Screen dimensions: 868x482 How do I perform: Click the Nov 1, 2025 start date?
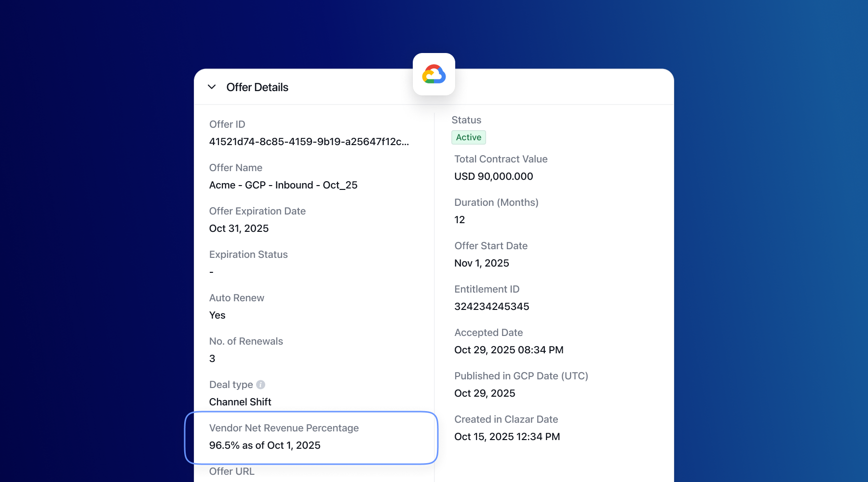tap(482, 263)
